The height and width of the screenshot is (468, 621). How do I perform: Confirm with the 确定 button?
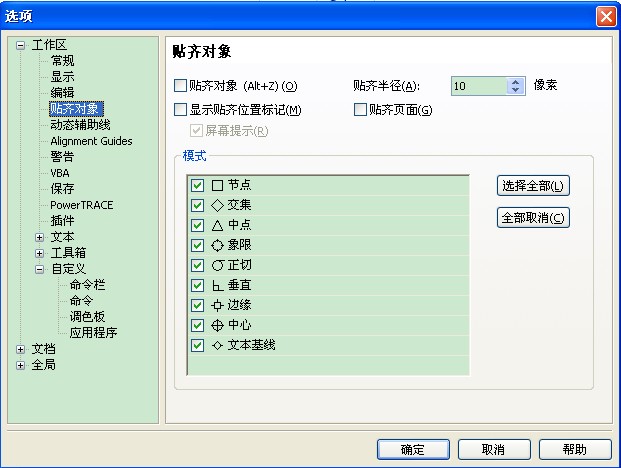(413, 449)
